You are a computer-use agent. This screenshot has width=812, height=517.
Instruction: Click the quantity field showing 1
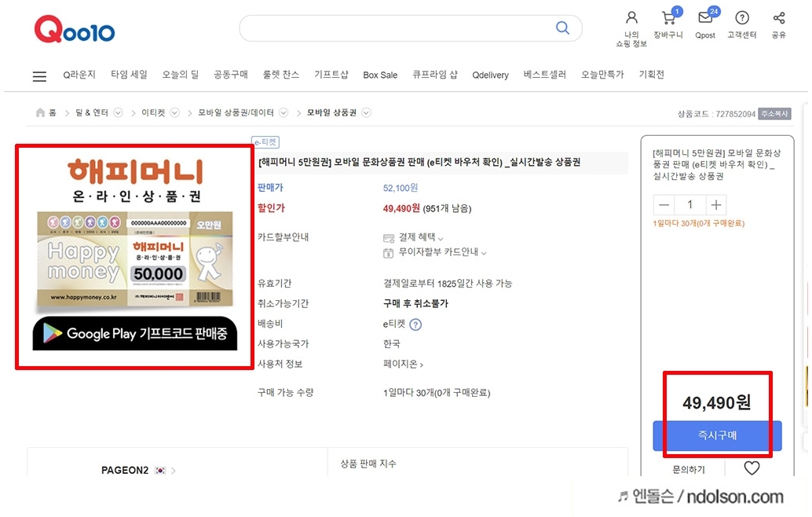click(689, 205)
